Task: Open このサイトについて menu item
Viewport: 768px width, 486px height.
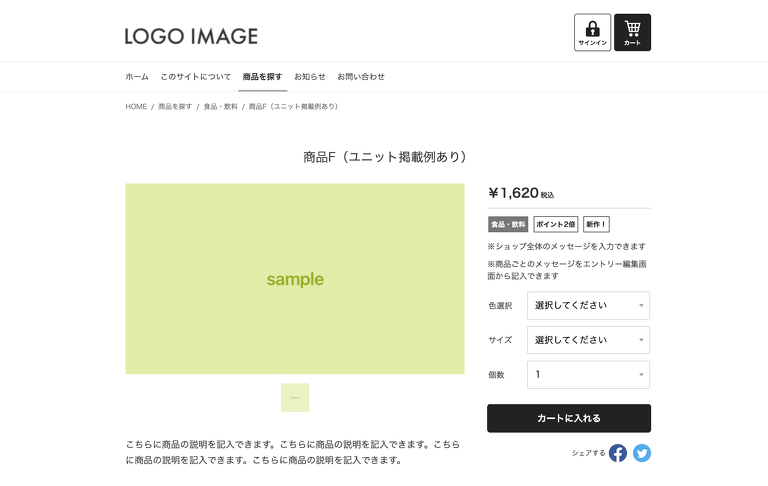Action: point(196,77)
